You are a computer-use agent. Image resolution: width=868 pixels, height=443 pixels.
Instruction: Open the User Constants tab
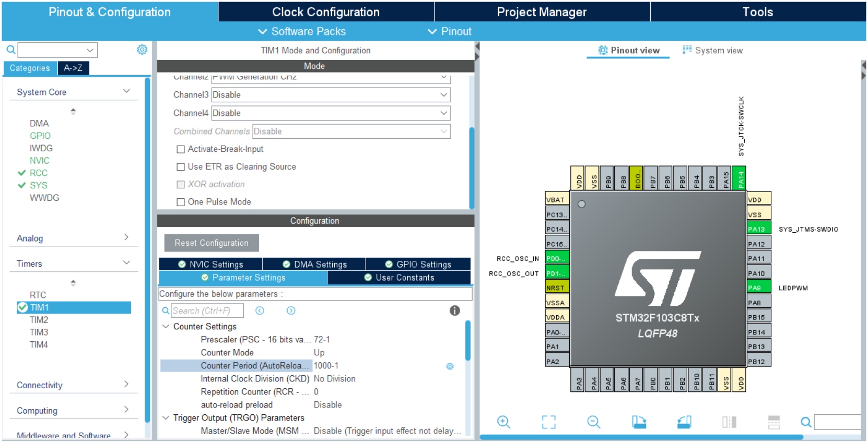tap(399, 278)
